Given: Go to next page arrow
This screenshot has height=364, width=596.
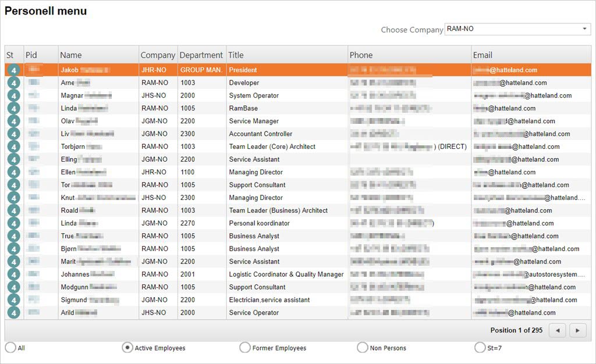Looking at the screenshot, I should tap(577, 330).
